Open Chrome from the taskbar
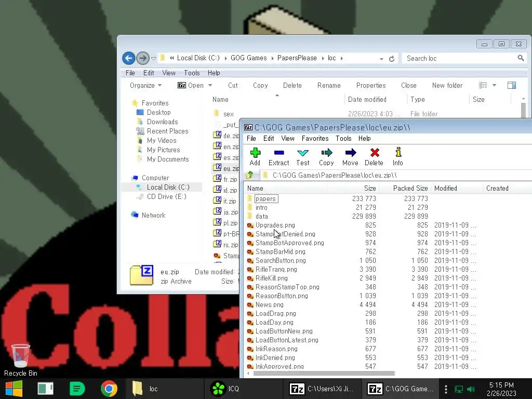Viewport: 532px width, 399px height. click(x=109, y=389)
